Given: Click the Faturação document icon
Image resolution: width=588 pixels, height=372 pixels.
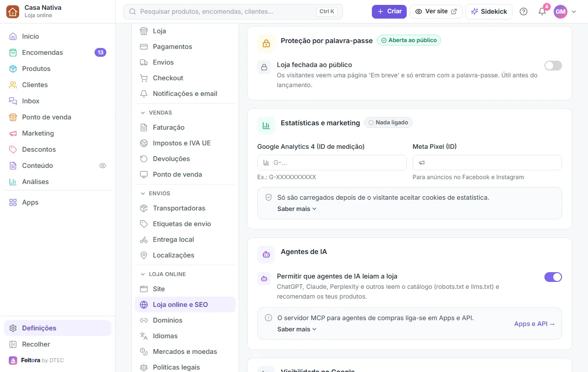Looking at the screenshot, I should (144, 127).
